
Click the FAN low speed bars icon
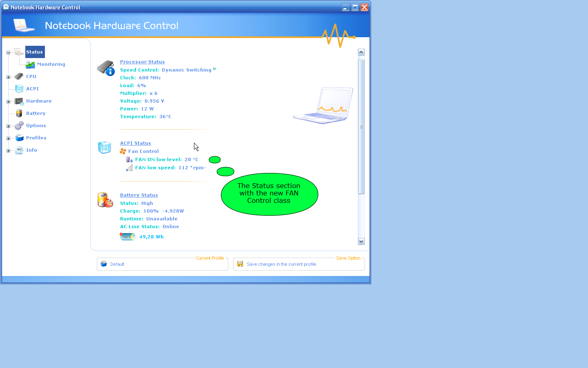pyautogui.click(x=129, y=168)
